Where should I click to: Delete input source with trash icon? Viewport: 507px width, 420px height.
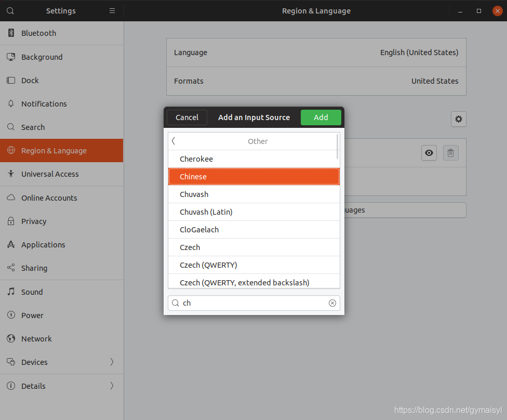tap(450, 153)
